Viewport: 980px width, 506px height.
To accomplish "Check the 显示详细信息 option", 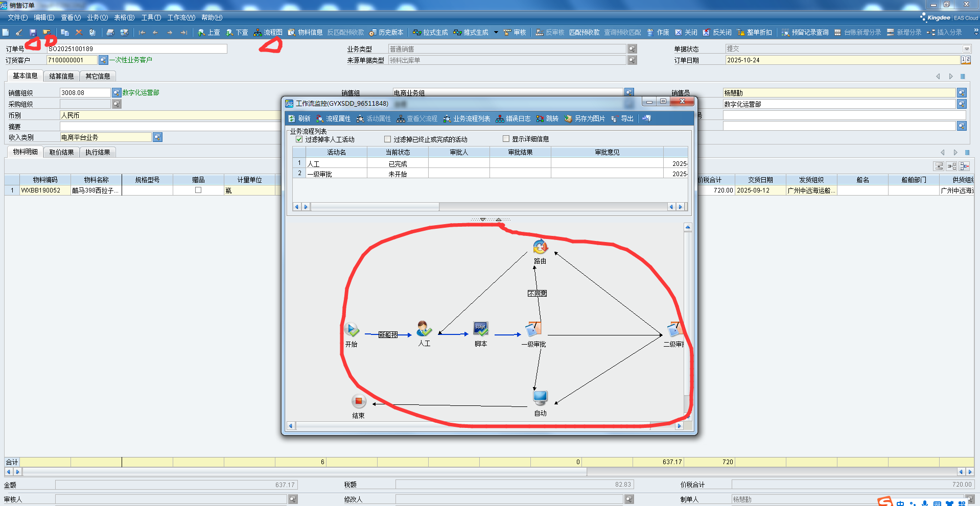I will [x=506, y=139].
